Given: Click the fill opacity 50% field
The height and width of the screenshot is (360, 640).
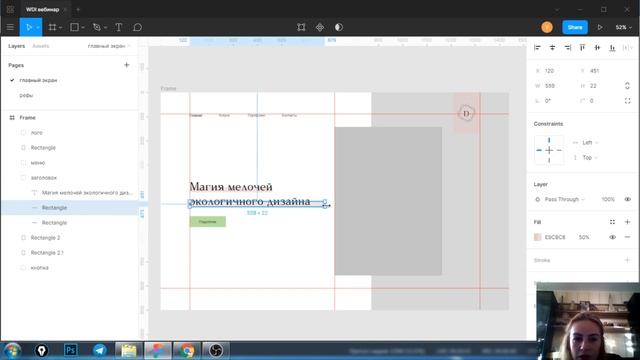Looking at the screenshot, I should click(584, 237).
